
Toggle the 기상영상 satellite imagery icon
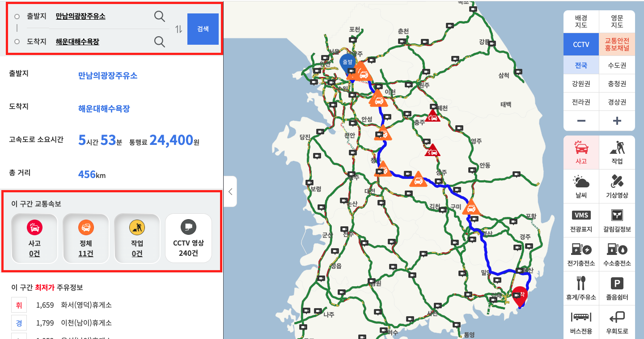(617, 186)
